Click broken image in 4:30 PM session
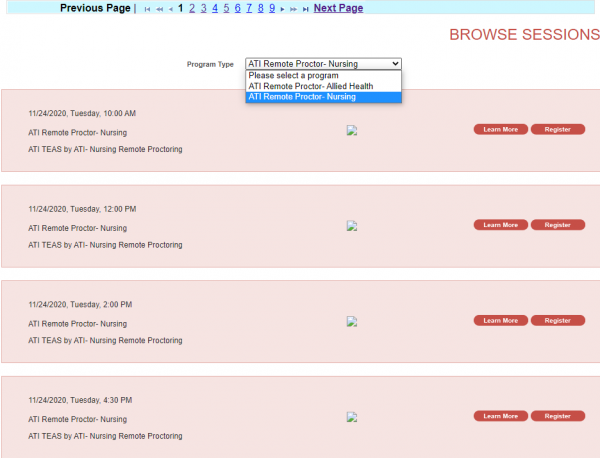The height and width of the screenshot is (458, 600). click(351, 417)
